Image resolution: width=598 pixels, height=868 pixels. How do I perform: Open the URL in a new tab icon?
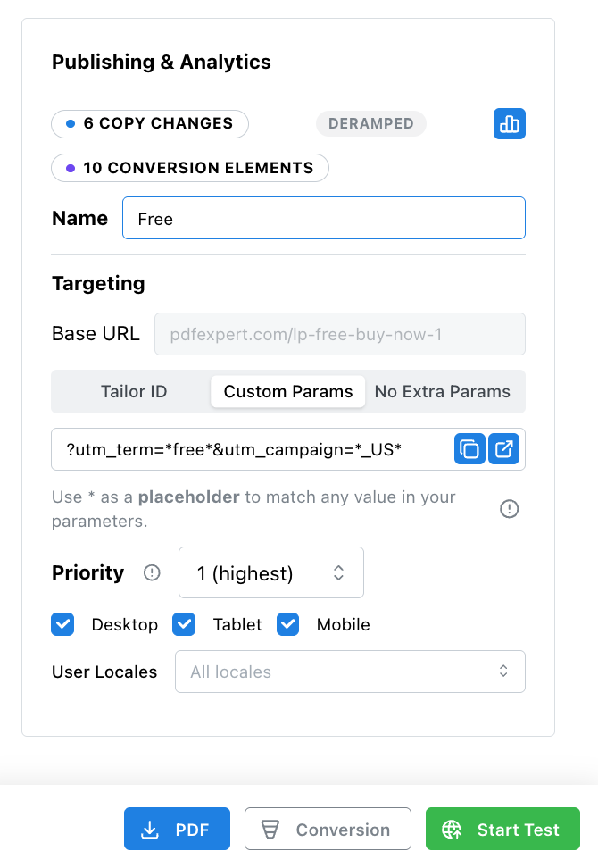click(505, 449)
